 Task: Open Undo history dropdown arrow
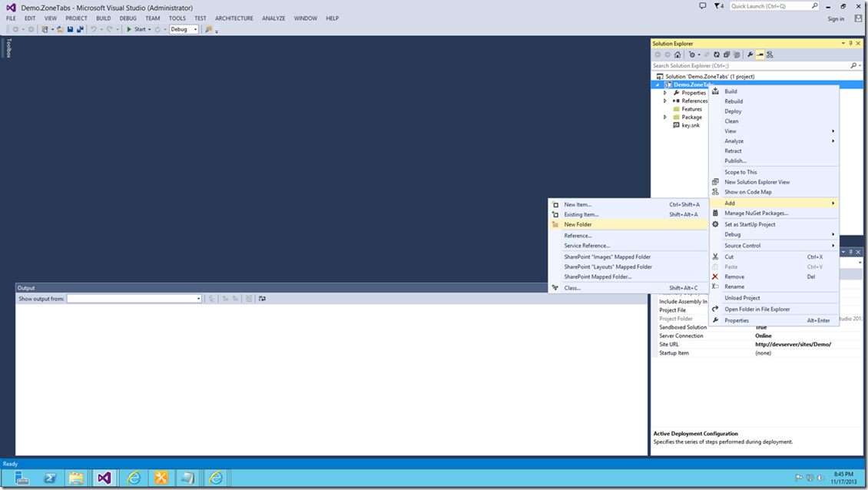pyautogui.click(x=101, y=29)
